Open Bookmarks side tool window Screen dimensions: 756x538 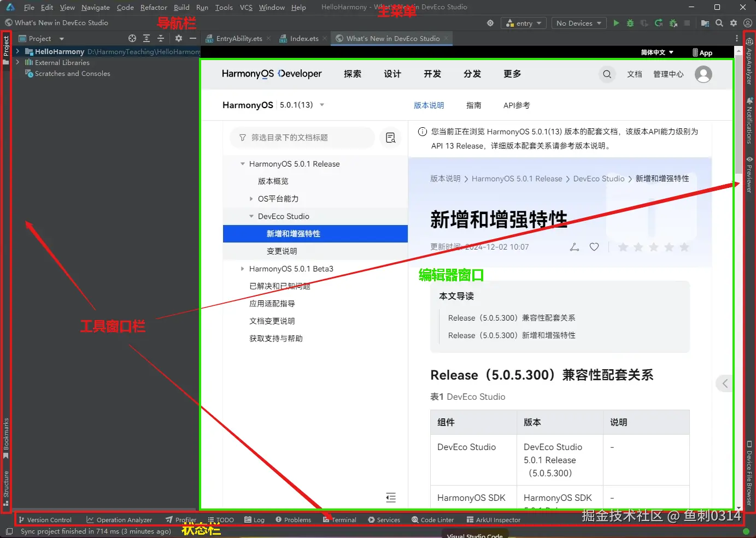click(6, 438)
